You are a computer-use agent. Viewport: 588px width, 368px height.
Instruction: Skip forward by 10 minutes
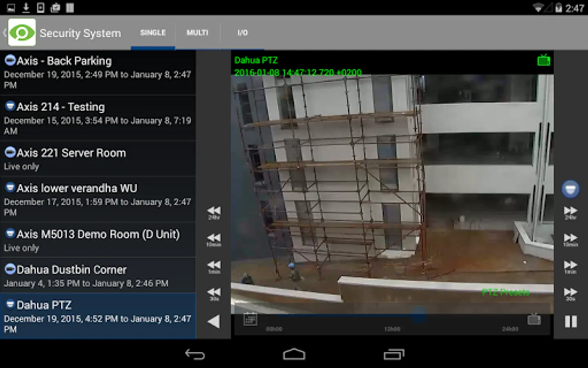570,240
